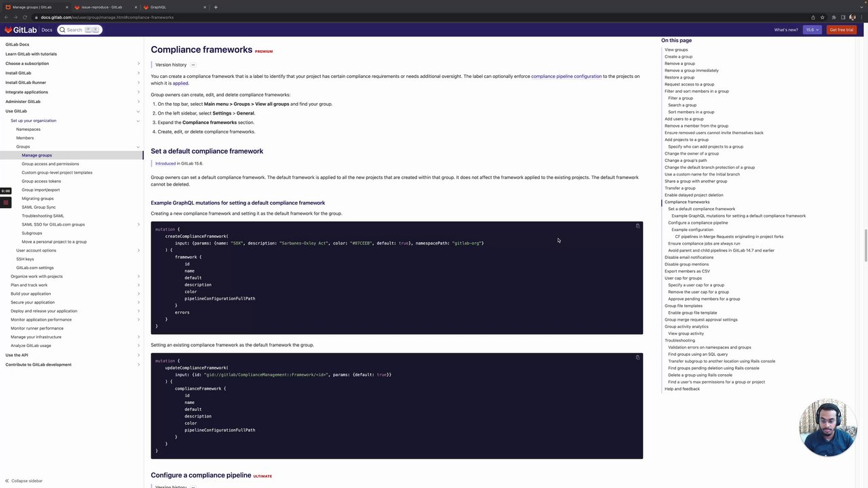This screenshot has height=488, width=868.
Task: Open Manage groups in the sidebar
Action: pos(37,155)
